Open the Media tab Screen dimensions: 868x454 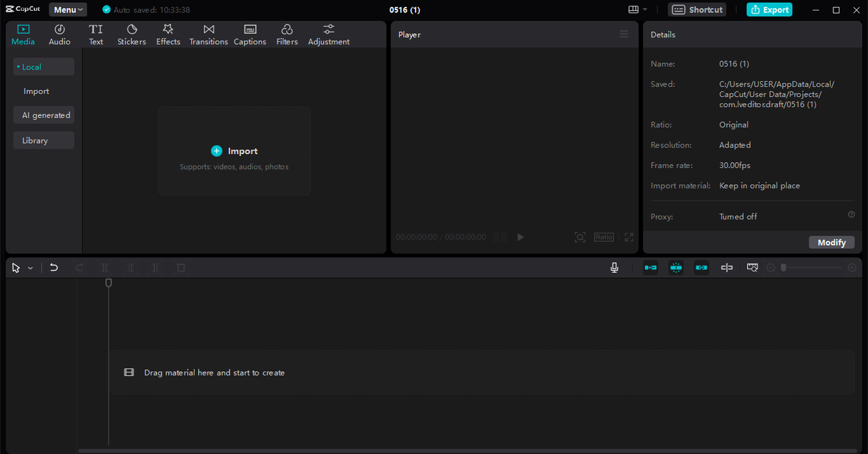pos(23,35)
